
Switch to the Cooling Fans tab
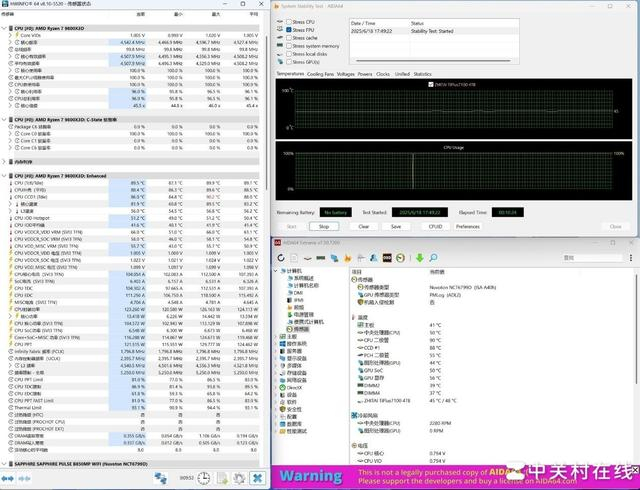tap(321, 73)
